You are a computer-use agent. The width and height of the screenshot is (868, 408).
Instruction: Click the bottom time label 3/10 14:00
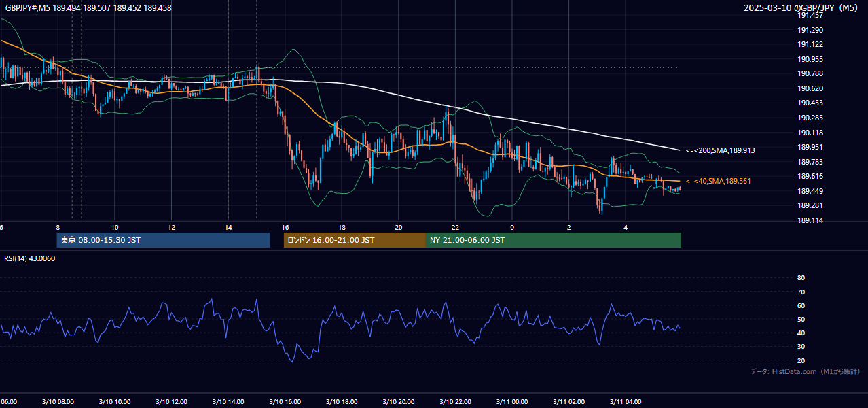coord(228,402)
